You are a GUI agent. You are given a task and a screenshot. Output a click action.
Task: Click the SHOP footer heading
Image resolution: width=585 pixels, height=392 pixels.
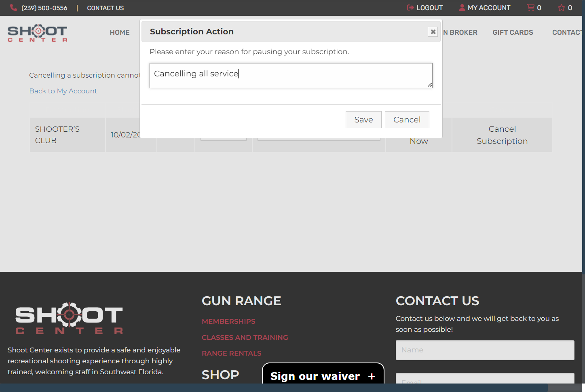(x=220, y=375)
